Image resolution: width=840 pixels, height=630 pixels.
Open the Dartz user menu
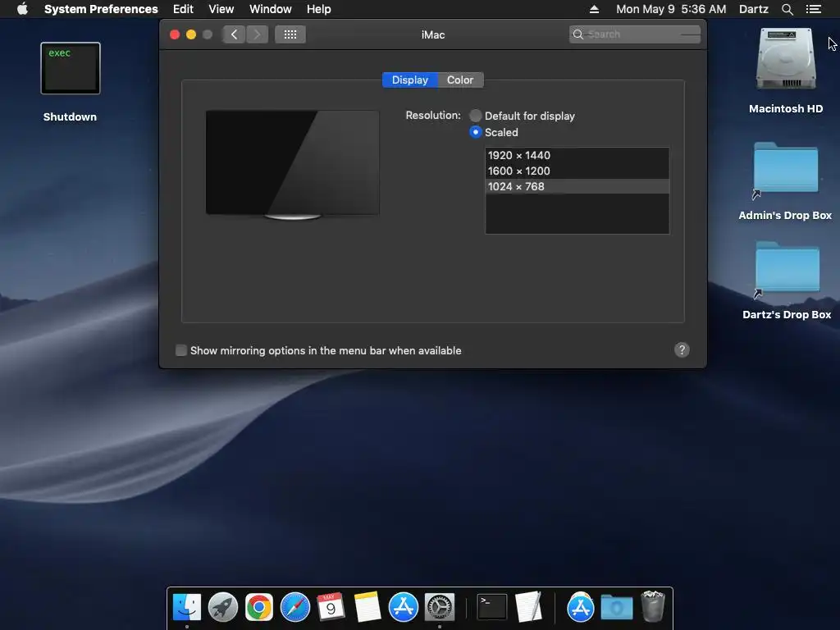point(754,9)
